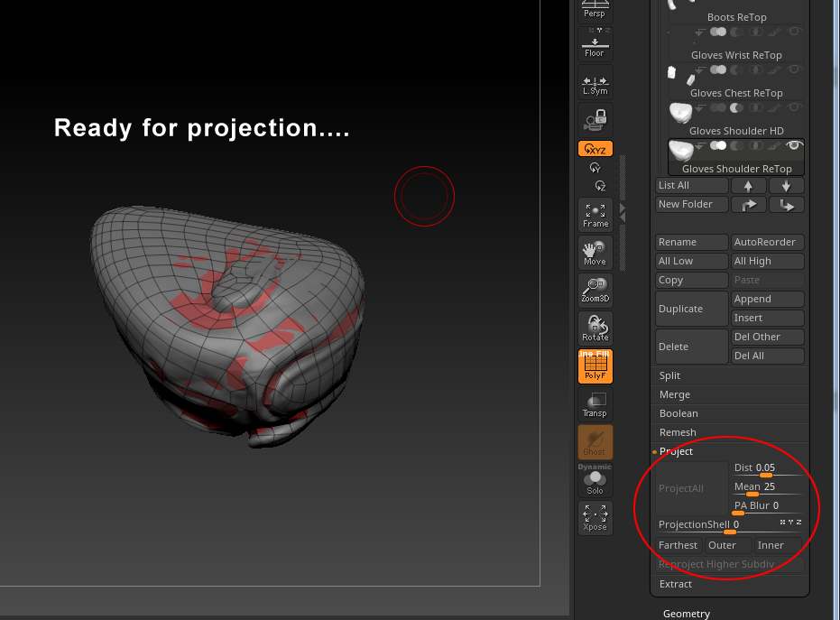Click the Rename button
840x620 pixels.
click(x=692, y=242)
